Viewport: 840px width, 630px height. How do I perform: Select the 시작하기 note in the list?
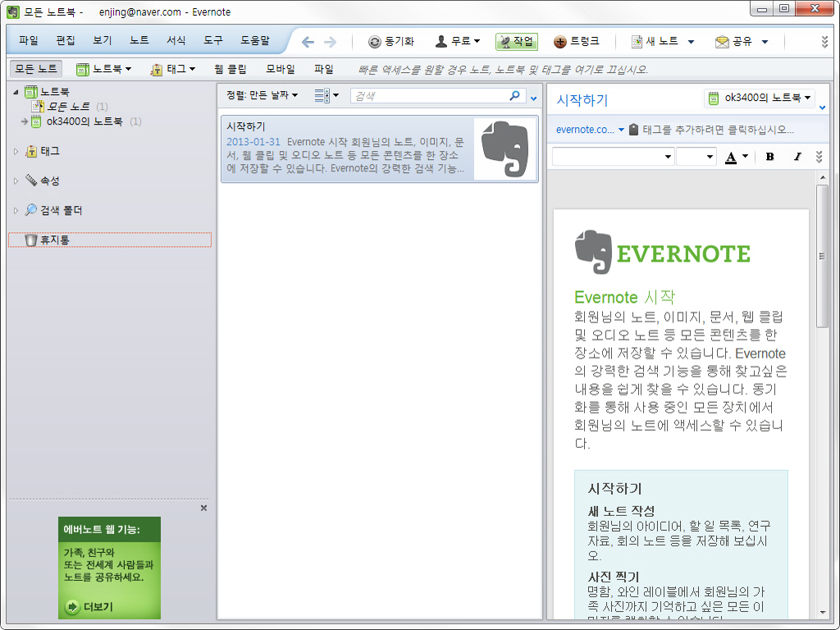pos(380,149)
